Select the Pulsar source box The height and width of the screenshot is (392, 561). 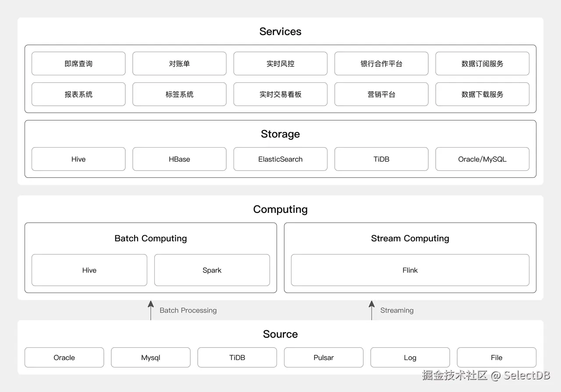click(x=323, y=357)
